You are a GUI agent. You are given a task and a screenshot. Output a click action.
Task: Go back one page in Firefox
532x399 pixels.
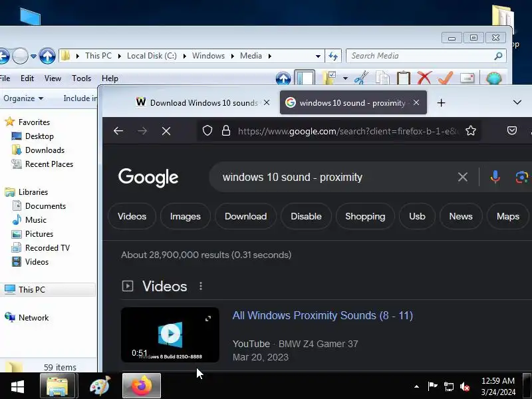point(118,131)
